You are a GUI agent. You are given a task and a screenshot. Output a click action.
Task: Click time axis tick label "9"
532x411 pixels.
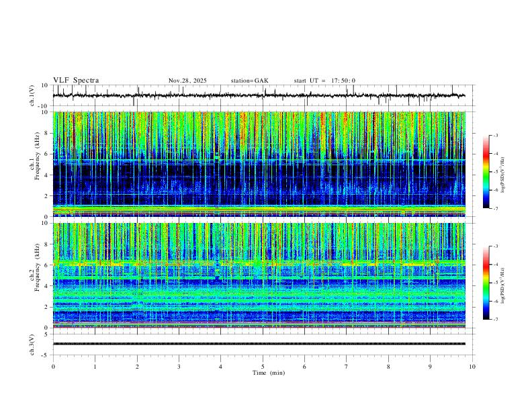click(430, 367)
